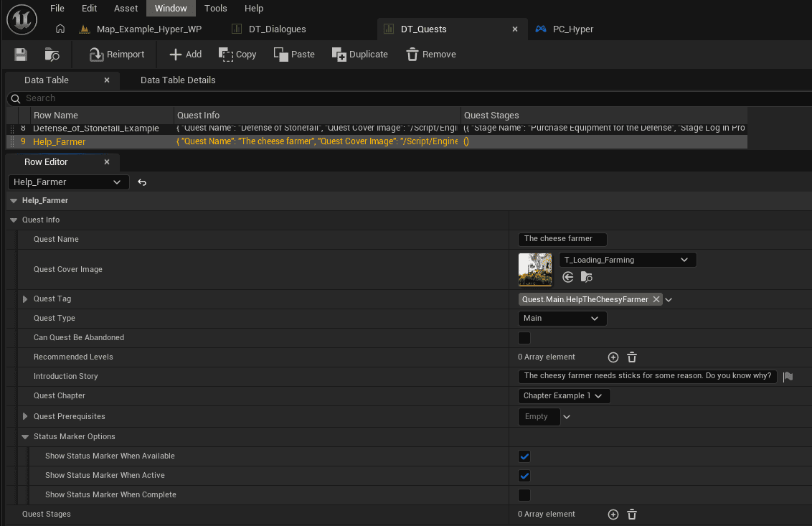The height and width of the screenshot is (526, 812).
Task: Collapse the Quest Info category
Action: [x=14, y=220]
